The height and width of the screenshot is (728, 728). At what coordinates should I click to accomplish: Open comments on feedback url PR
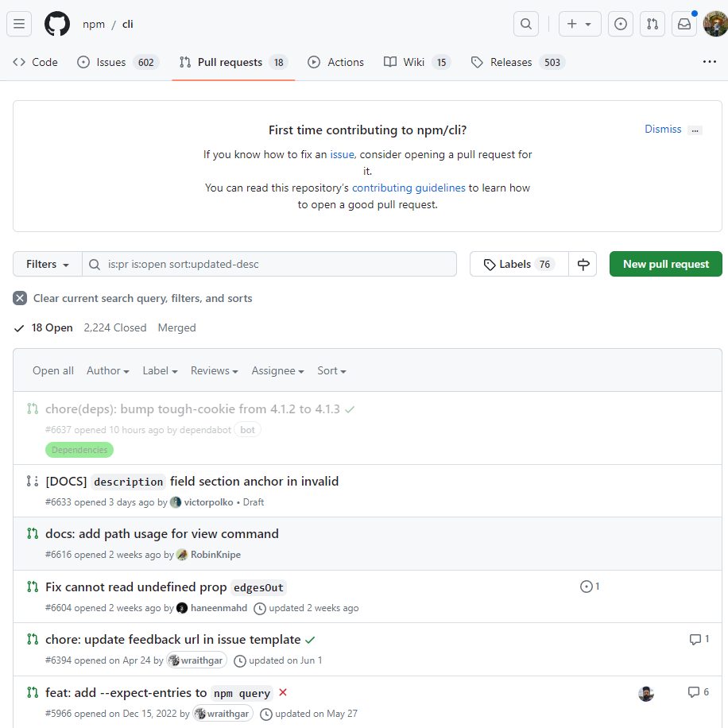click(699, 639)
